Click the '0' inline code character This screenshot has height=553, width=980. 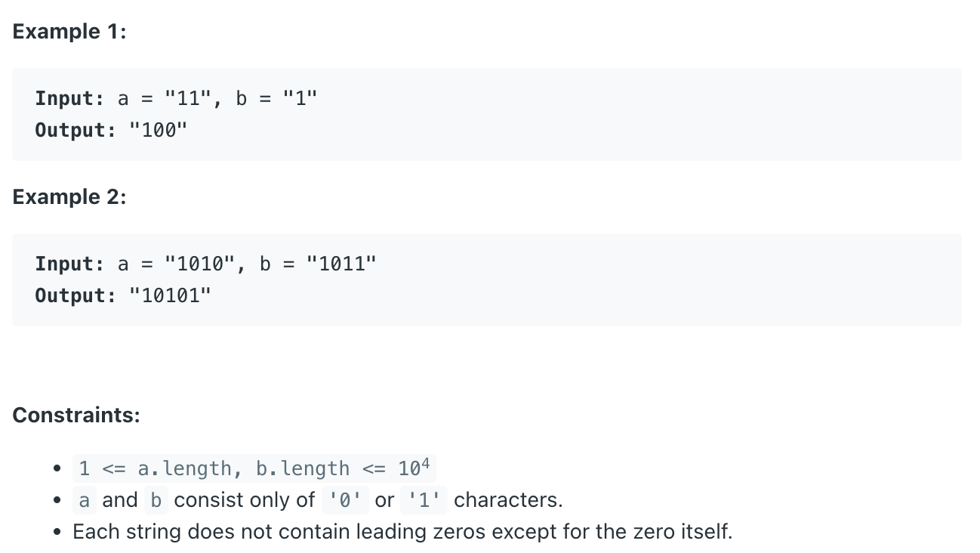(x=344, y=500)
